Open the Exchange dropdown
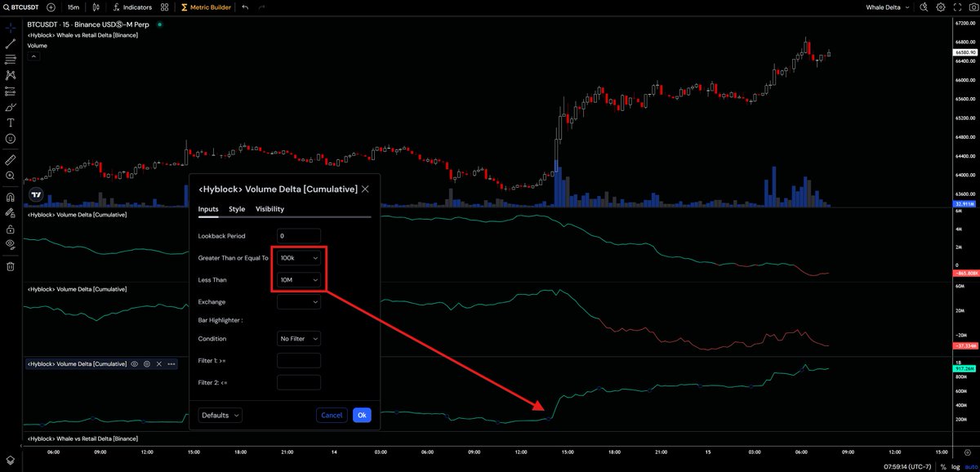This screenshot has width=980, height=472. point(299,301)
